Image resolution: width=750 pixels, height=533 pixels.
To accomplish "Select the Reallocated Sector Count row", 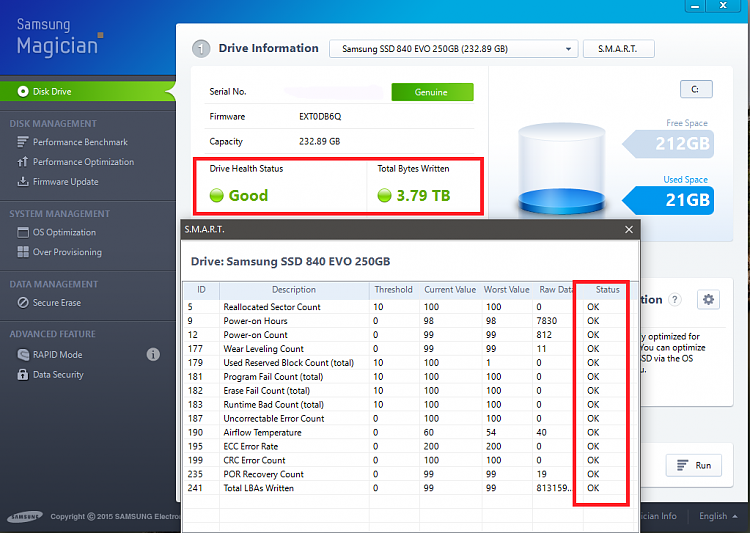I will pos(410,307).
